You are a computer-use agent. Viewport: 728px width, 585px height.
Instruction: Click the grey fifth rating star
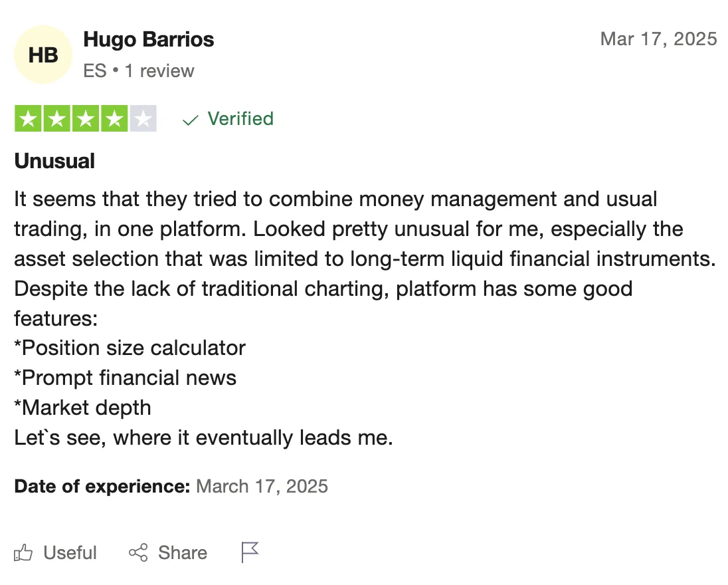(x=143, y=119)
